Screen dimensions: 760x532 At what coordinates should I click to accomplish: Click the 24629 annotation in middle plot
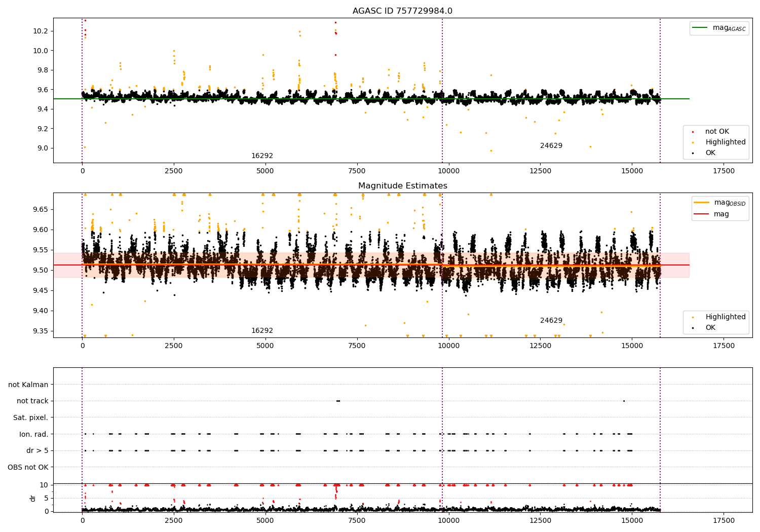coord(551,321)
